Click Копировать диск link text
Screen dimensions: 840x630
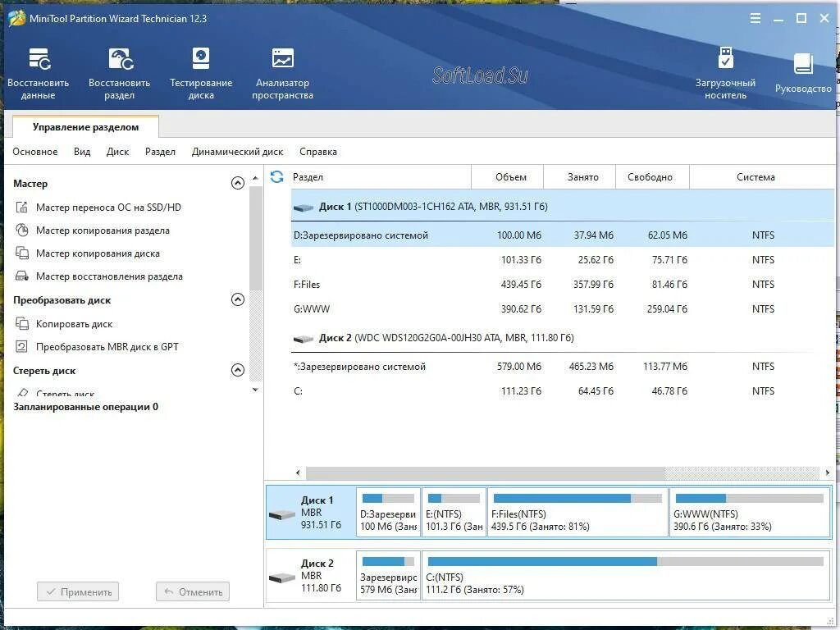coord(75,323)
